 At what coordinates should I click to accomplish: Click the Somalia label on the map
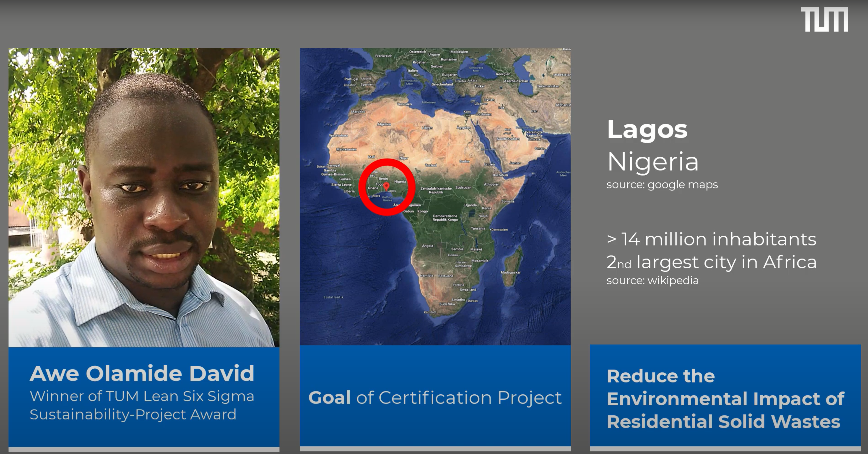click(508, 201)
